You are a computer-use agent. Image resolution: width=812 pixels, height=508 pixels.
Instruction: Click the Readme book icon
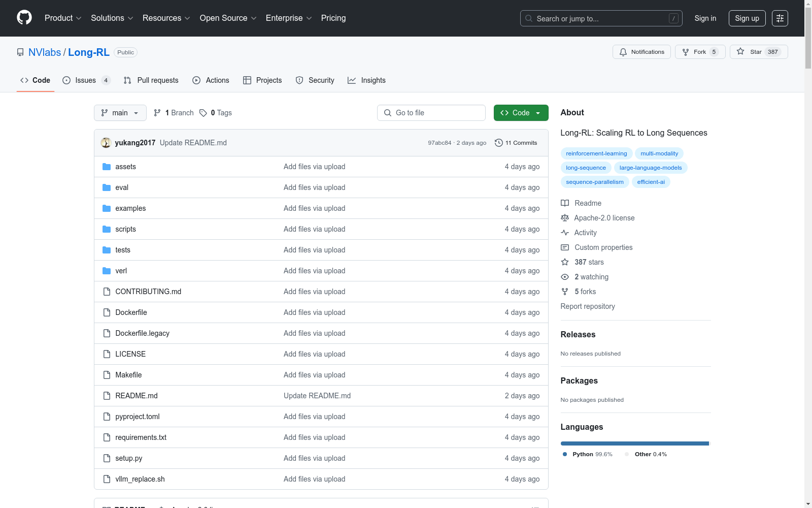pyautogui.click(x=565, y=203)
